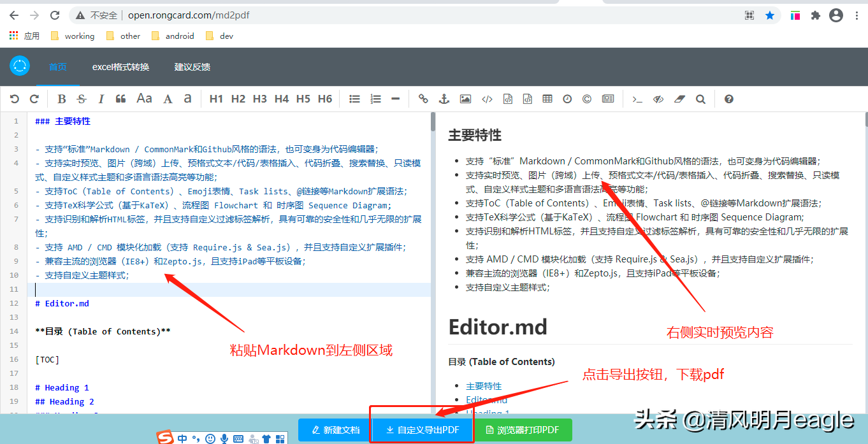Insert H1 heading
Viewport: 868px width, 444px height.
[217, 99]
